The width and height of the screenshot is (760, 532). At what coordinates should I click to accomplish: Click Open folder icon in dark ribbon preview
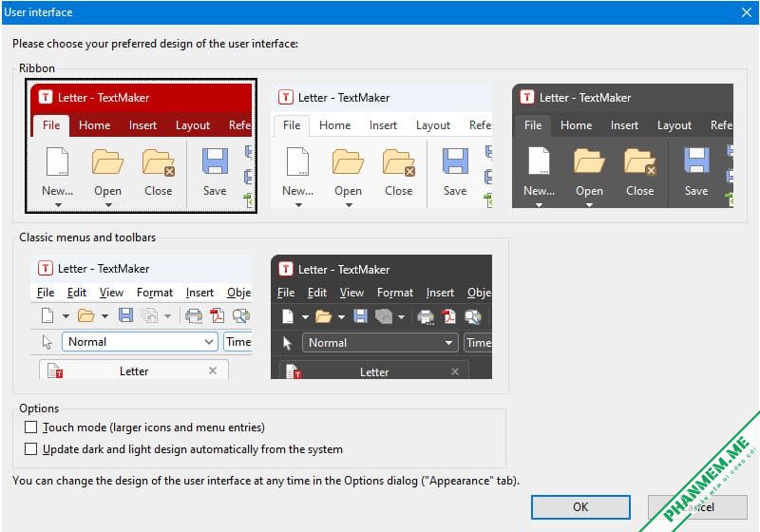pyautogui.click(x=589, y=161)
